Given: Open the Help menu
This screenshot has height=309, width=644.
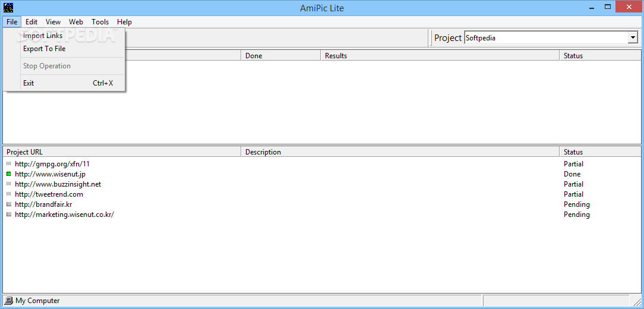Looking at the screenshot, I should pos(124,22).
